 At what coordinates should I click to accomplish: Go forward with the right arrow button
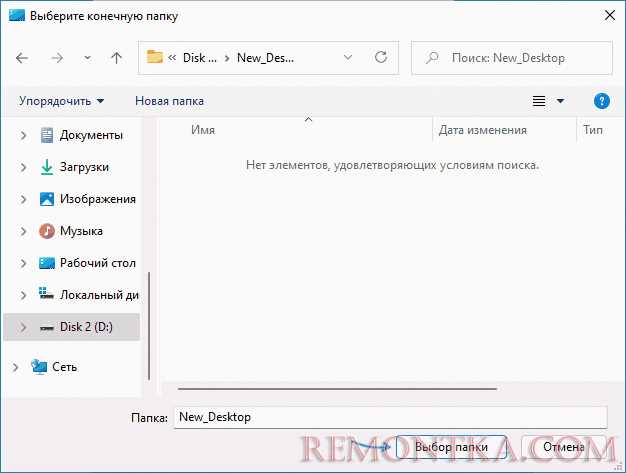[x=57, y=58]
